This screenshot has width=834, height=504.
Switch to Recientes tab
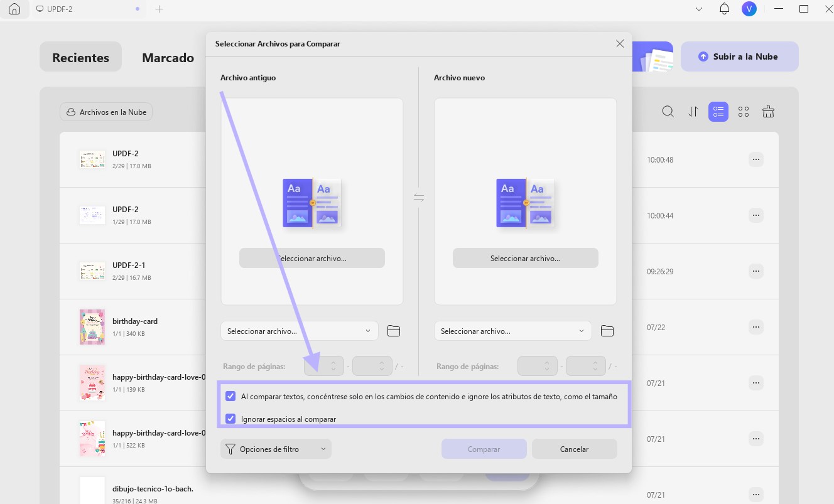80,57
